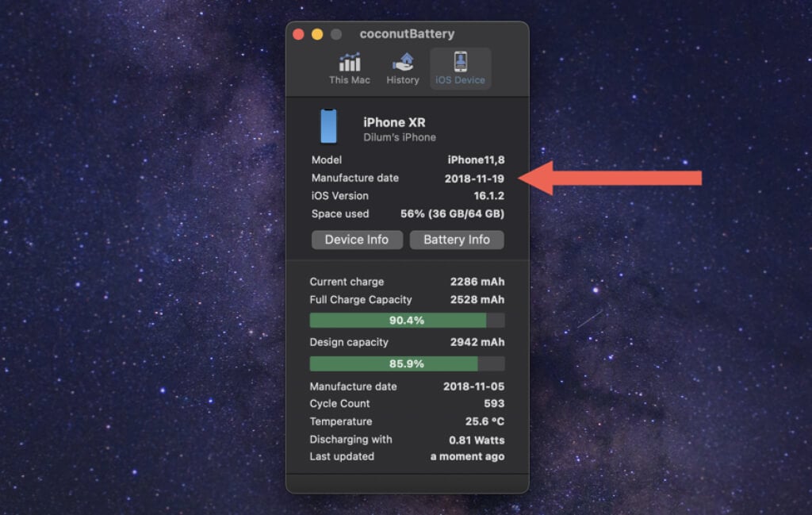
Task: Click the 90.4% charge progress bar
Action: (407, 321)
